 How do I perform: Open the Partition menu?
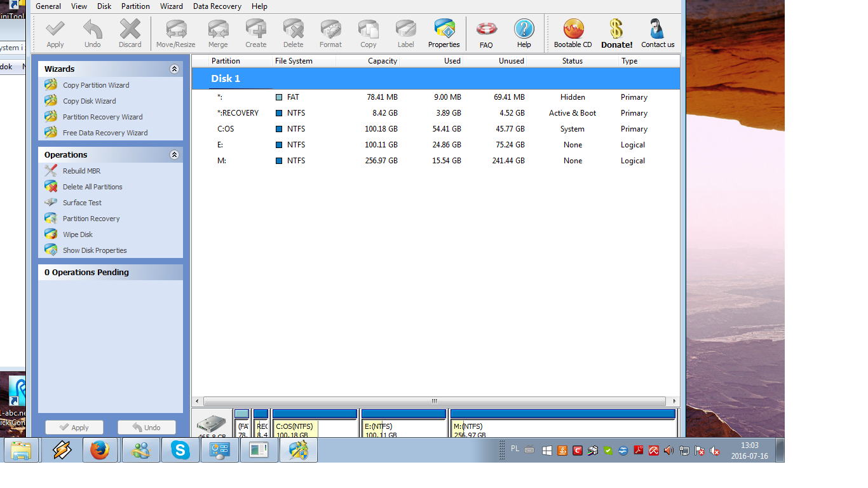coord(135,6)
